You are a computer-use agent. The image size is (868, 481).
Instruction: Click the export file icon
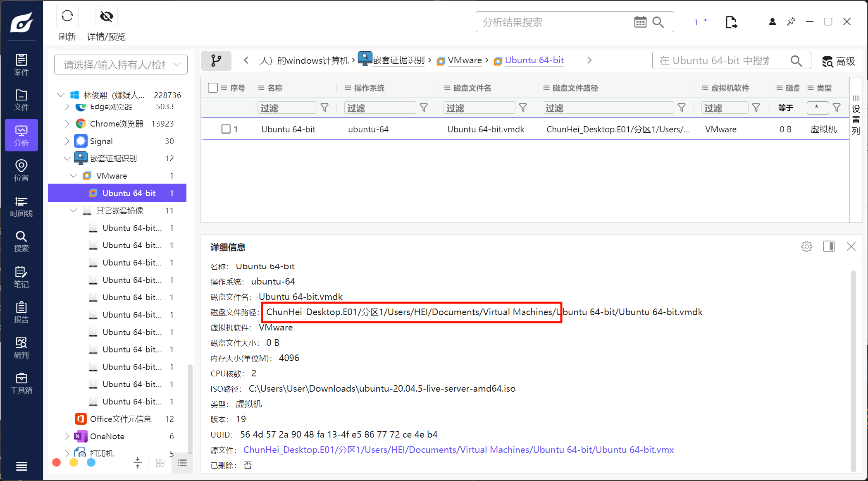(731, 22)
